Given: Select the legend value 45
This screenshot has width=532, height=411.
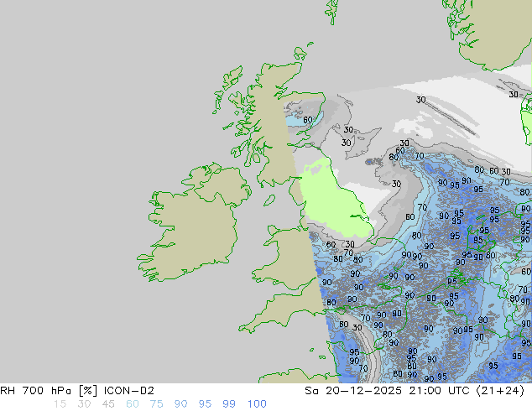Looking at the screenshot, I should 108,404.
